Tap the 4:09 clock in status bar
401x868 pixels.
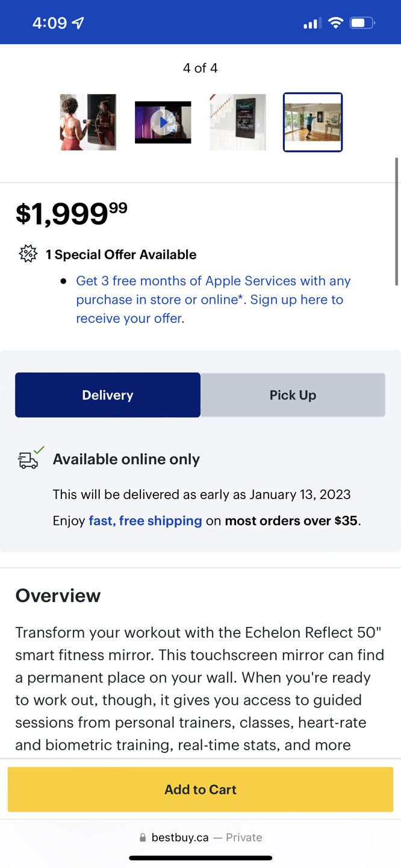(49, 24)
